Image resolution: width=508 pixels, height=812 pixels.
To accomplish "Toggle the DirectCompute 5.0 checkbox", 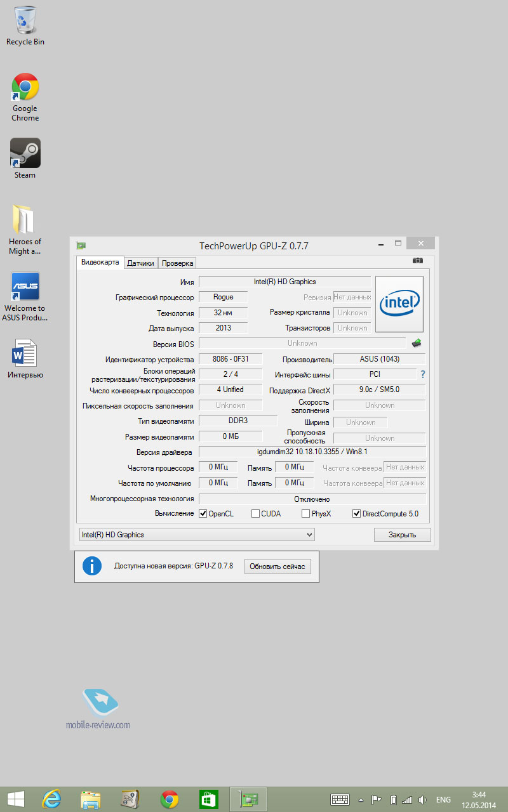I will click(x=356, y=514).
